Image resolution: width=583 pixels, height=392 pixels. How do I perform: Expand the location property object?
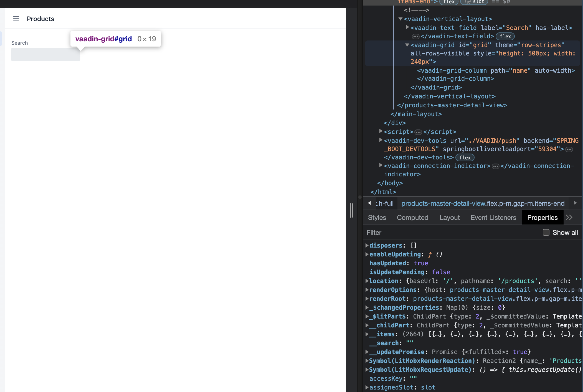click(x=367, y=281)
